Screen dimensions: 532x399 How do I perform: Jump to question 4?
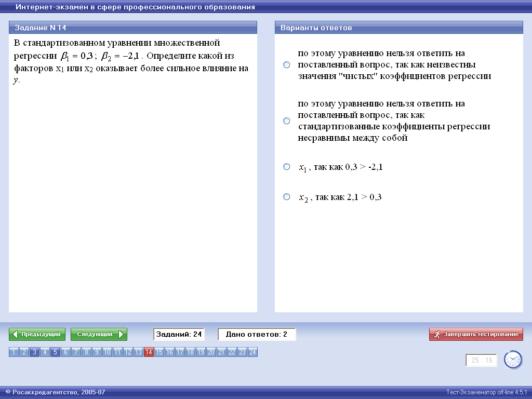tap(45, 352)
